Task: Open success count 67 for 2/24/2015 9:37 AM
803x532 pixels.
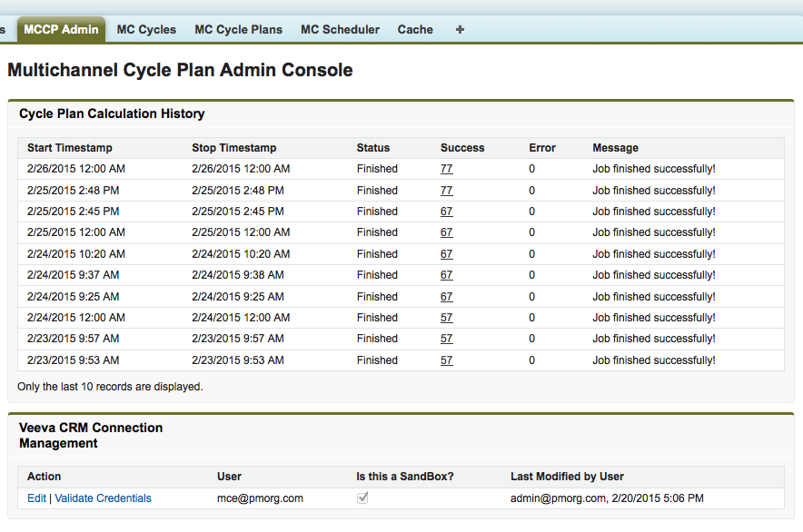Action: pos(446,275)
